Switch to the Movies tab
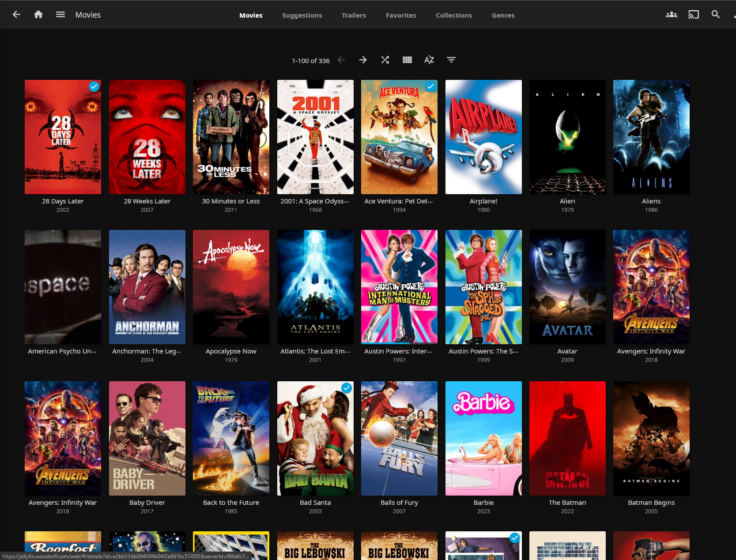Screen dimensions: 736x560 click(x=251, y=15)
